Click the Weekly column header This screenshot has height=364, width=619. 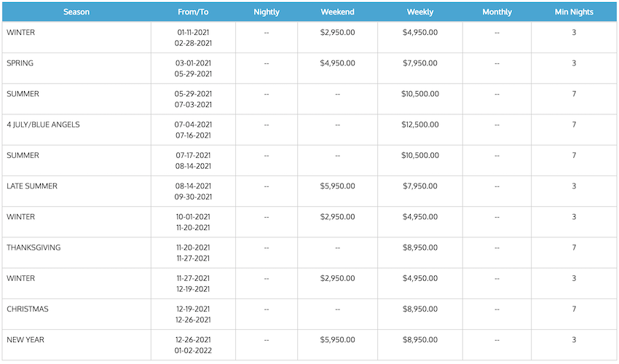tap(420, 12)
